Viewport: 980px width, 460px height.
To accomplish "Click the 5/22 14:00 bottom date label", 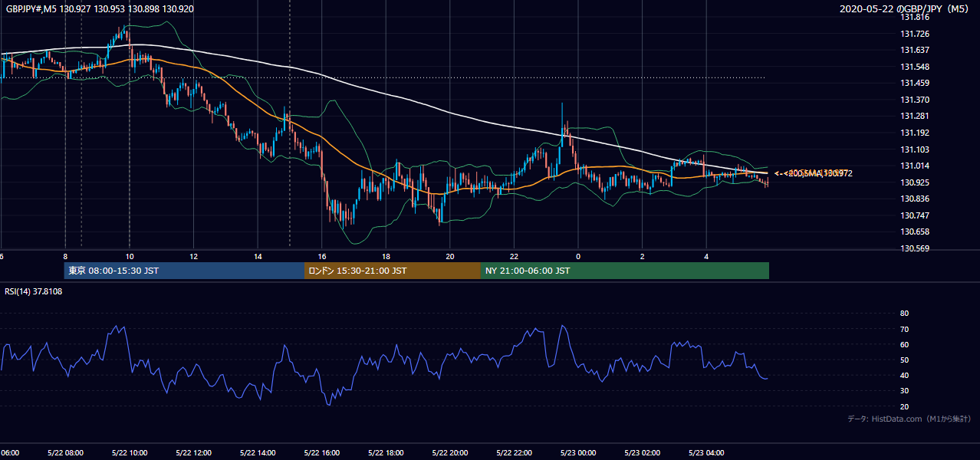I will pos(258,453).
